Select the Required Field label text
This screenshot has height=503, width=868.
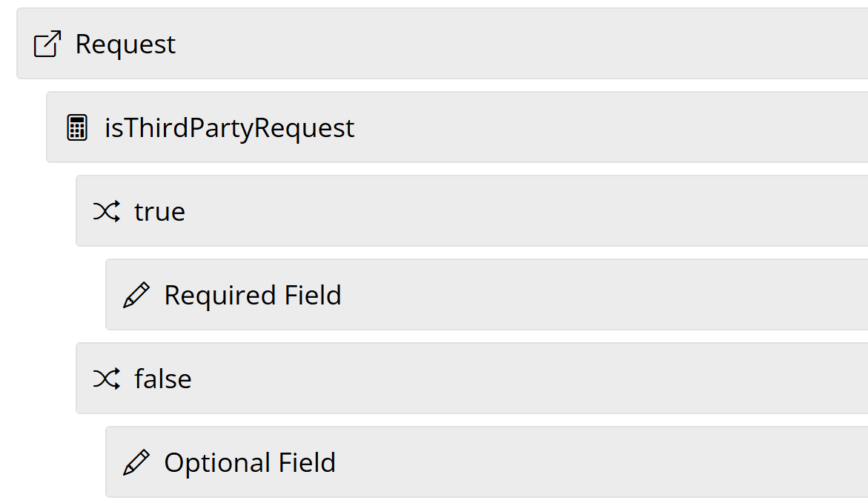click(x=253, y=296)
